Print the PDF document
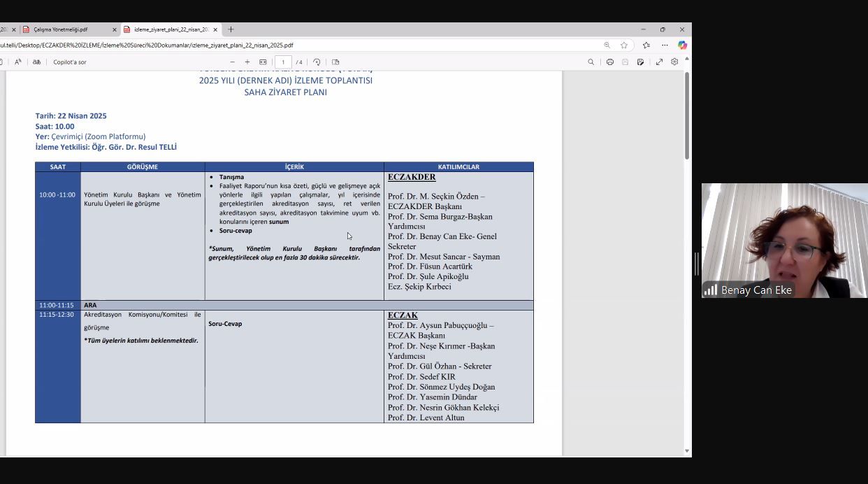This screenshot has height=484, width=868. click(610, 62)
